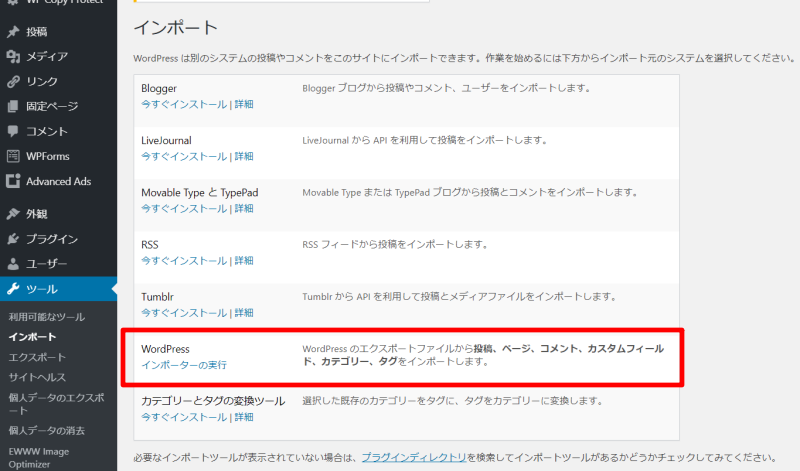Open EWWW Image Optimizer submenu item
Screen dimensions: 800x471
[x=38, y=458]
